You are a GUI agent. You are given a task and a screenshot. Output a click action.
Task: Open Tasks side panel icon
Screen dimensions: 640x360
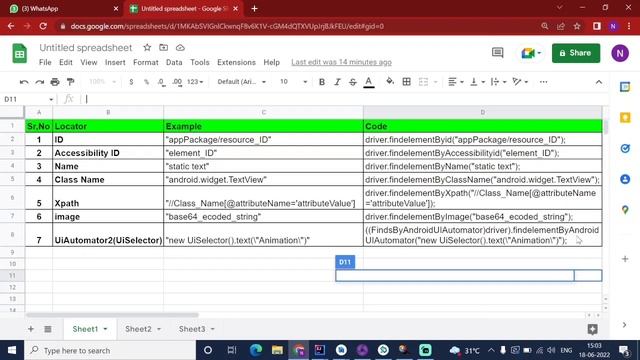click(625, 148)
